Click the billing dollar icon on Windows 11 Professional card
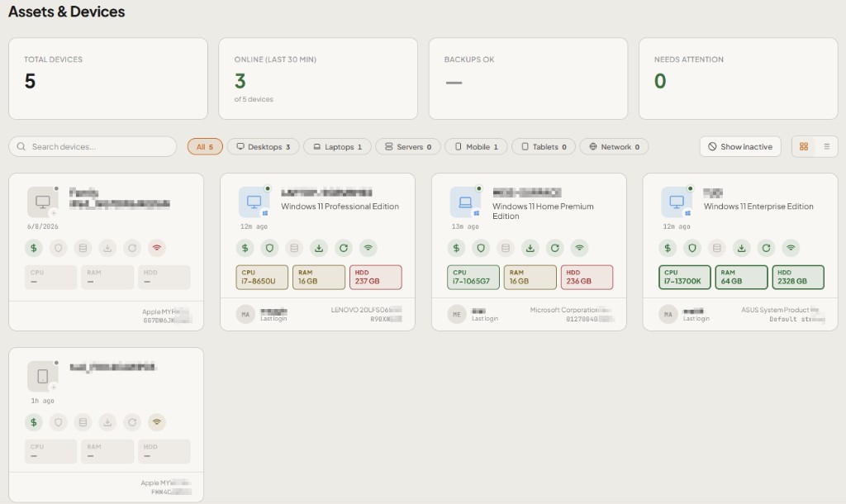This screenshot has width=846, height=504. [245, 248]
